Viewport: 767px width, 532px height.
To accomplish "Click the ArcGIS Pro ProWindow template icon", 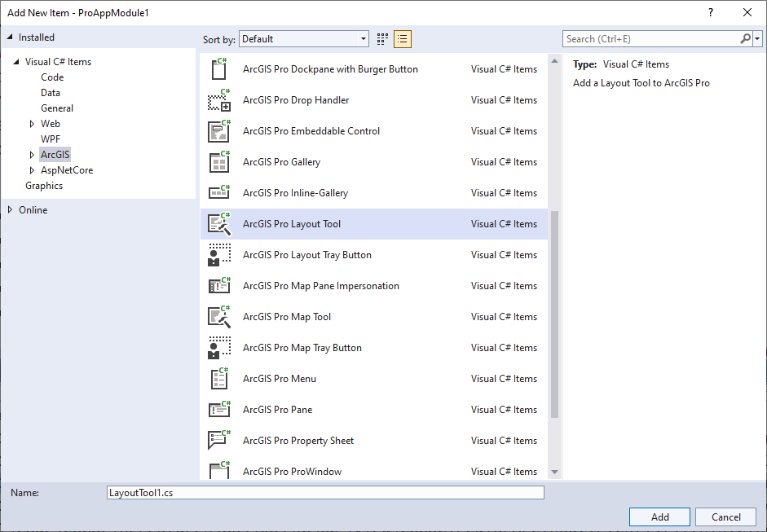I will tap(218, 471).
